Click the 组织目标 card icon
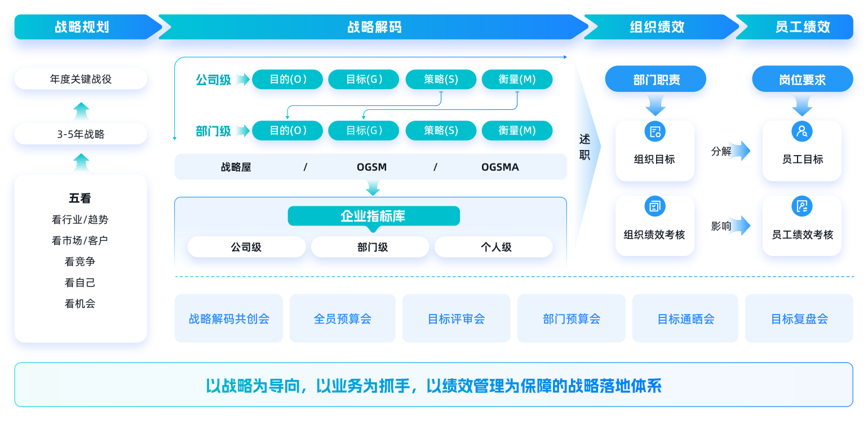This screenshot has width=868, height=424. coord(654,132)
